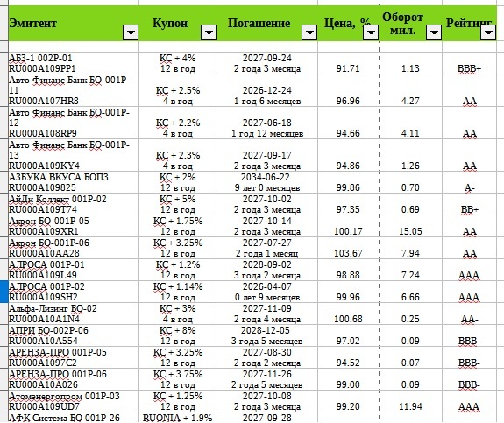Click the price cell 91.71

(x=348, y=63)
